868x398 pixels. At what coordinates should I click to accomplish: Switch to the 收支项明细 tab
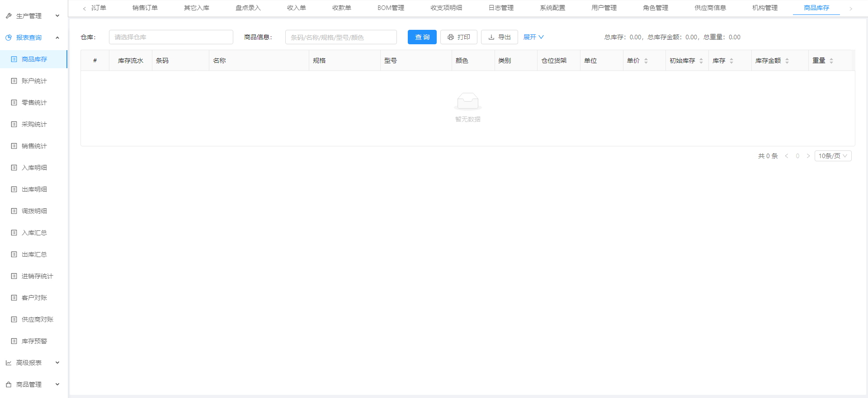446,8
